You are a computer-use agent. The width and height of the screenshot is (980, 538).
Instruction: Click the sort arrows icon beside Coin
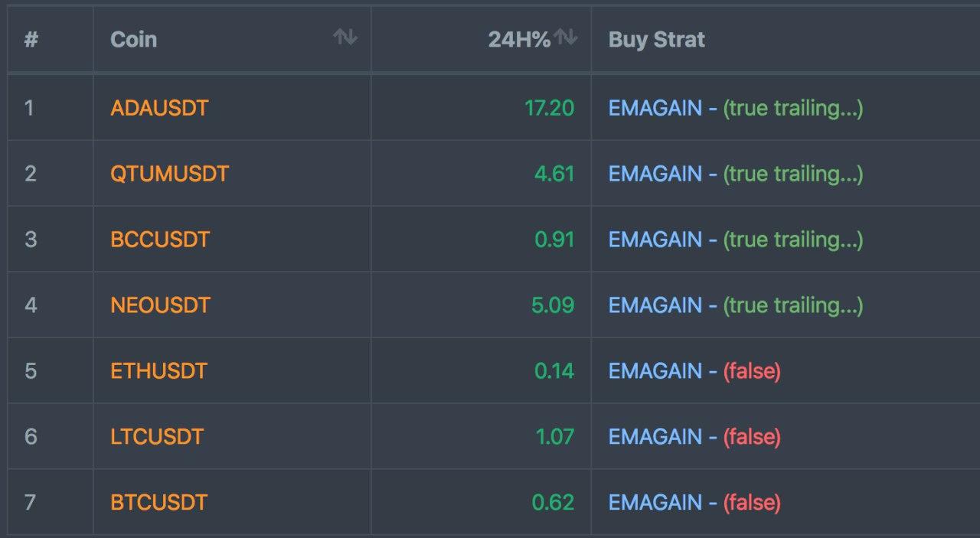(345, 37)
